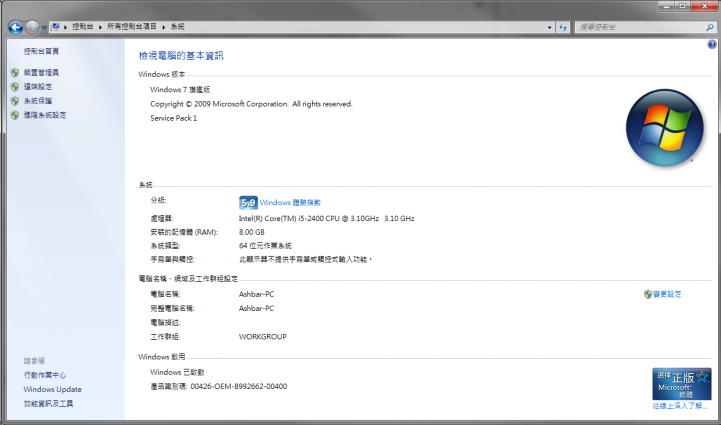Click shield icon beside 遠端設定
The height and width of the screenshot is (425, 721).
pos(15,86)
